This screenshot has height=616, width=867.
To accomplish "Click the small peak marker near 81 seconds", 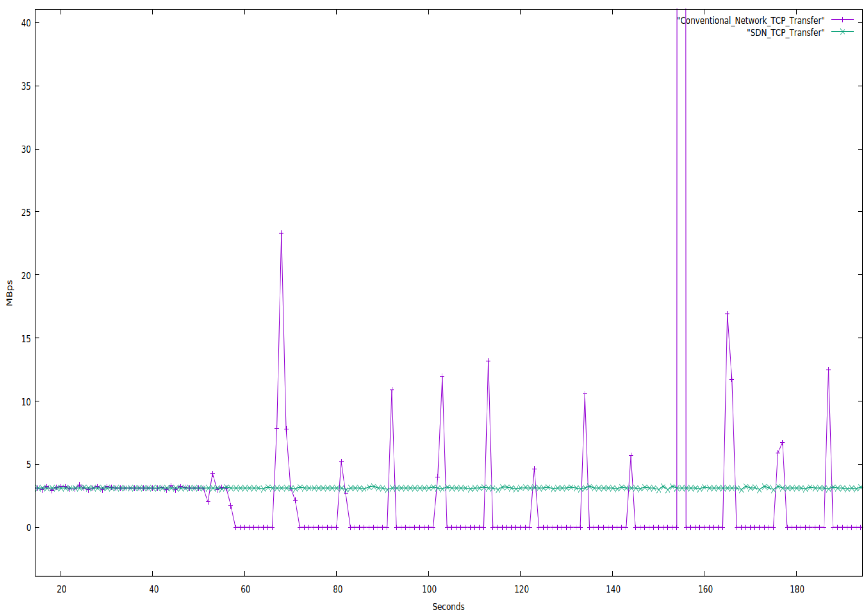I will (341, 461).
